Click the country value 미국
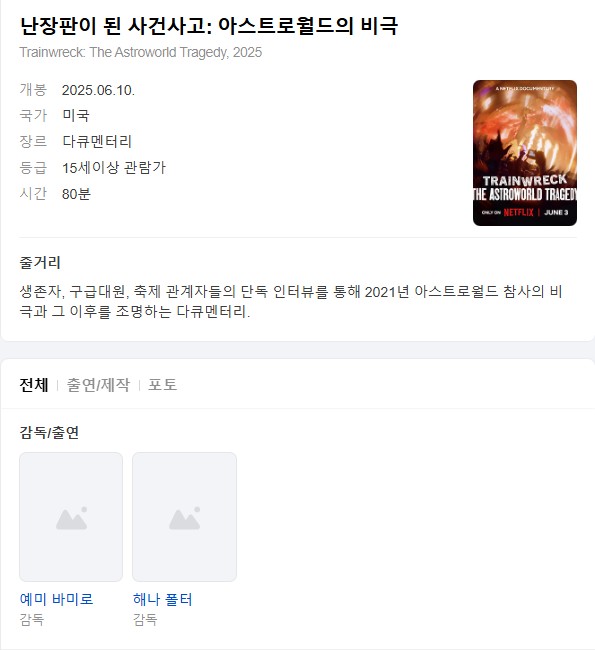The width and height of the screenshot is (595, 650). [x=76, y=116]
